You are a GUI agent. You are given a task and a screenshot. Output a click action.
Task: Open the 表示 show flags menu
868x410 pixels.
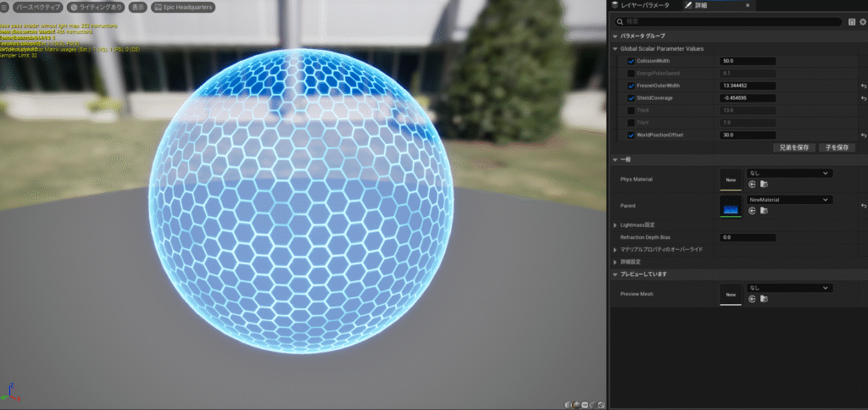tap(137, 8)
